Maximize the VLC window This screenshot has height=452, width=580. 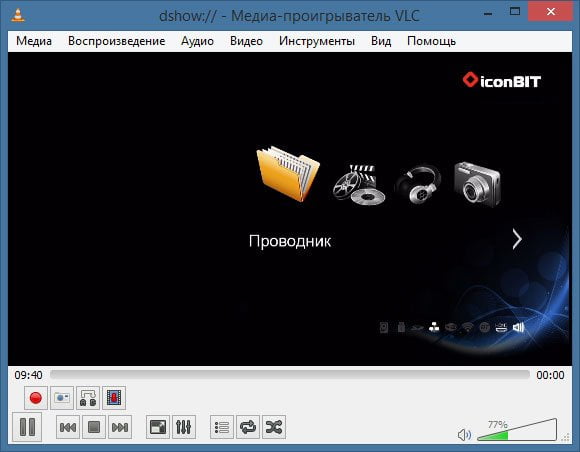tap(515, 11)
